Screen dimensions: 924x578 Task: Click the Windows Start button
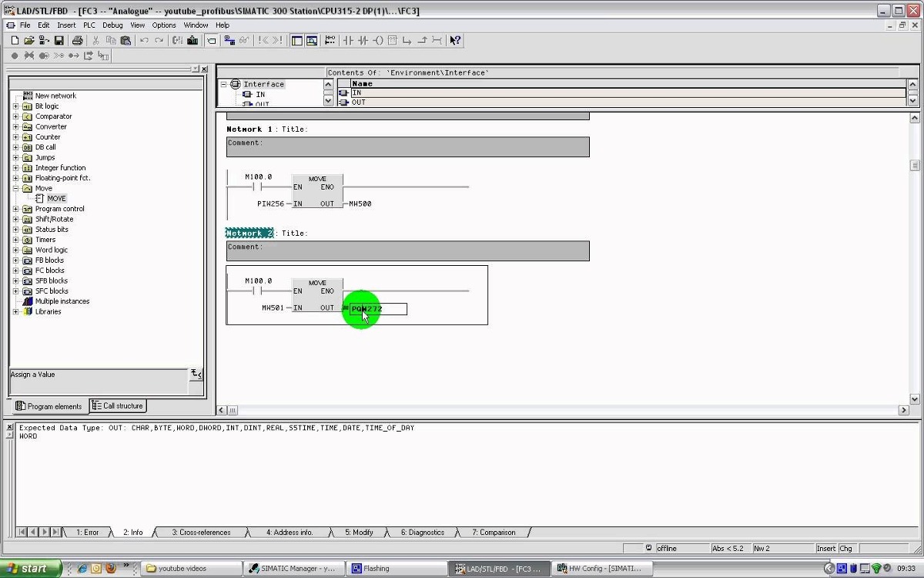pos(31,569)
